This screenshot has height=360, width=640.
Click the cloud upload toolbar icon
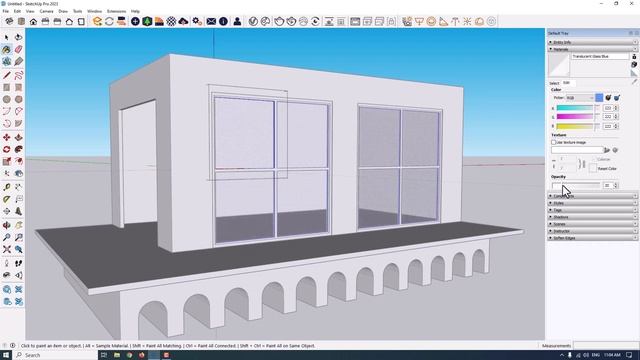[183, 22]
